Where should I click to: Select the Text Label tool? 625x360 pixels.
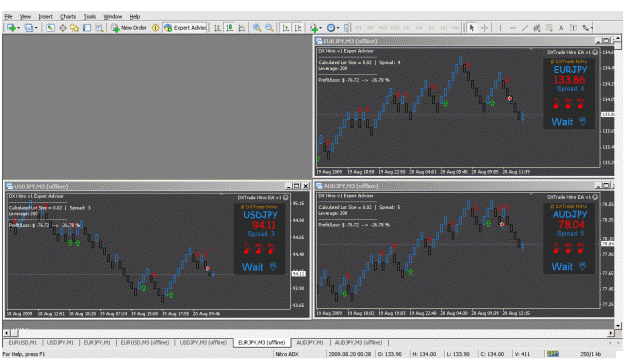(573, 28)
